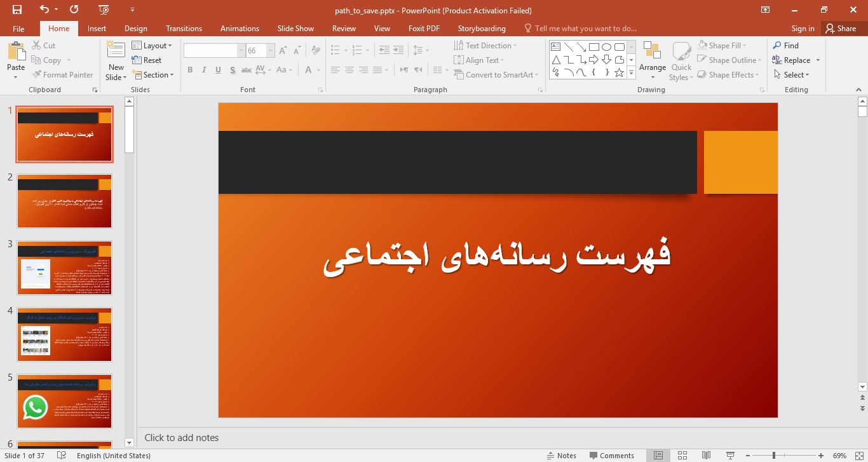The width and height of the screenshot is (868, 462).
Task: Open the Shape Fill dropdown
Action: point(722,46)
